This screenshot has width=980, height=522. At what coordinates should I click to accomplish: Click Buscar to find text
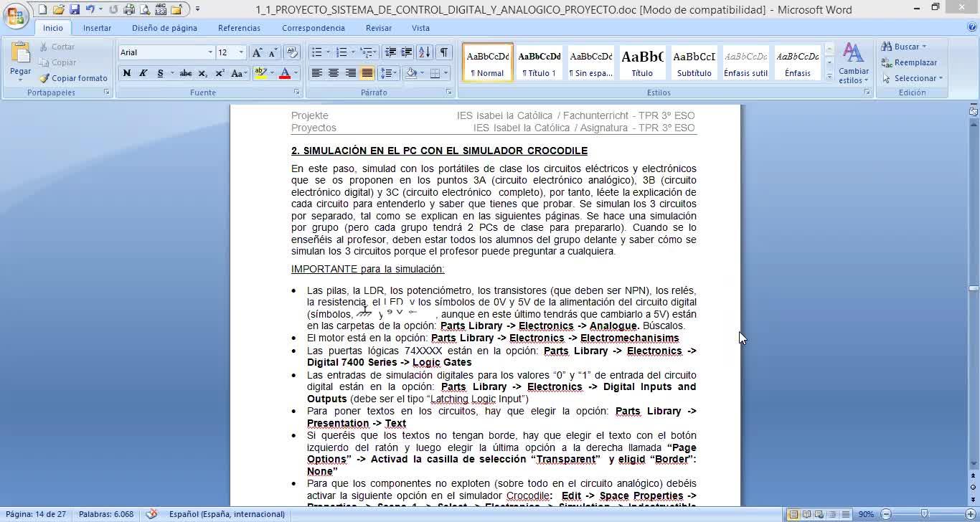point(904,47)
